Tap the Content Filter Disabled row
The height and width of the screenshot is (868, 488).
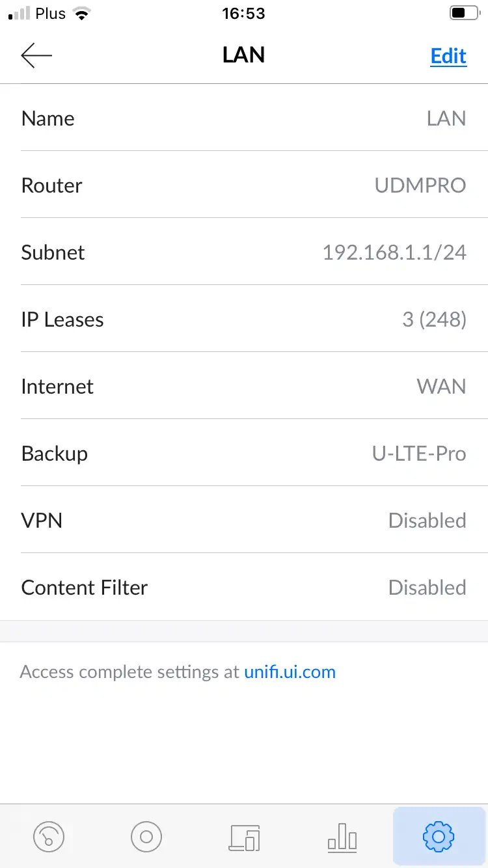(244, 588)
